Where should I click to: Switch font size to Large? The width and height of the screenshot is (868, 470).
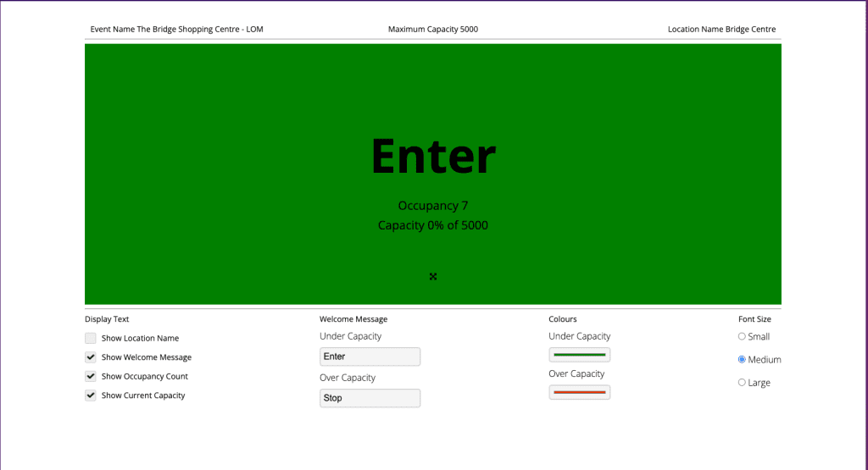point(742,382)
